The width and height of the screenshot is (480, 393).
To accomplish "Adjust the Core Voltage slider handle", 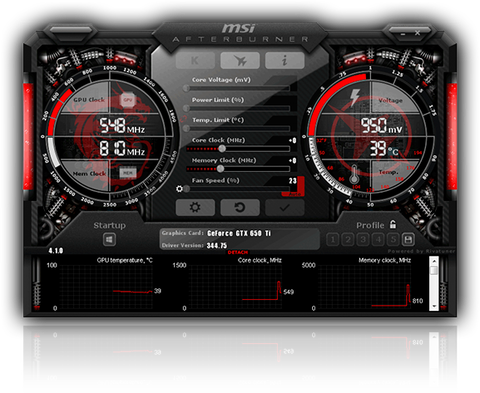I will (x=186, y=88).
